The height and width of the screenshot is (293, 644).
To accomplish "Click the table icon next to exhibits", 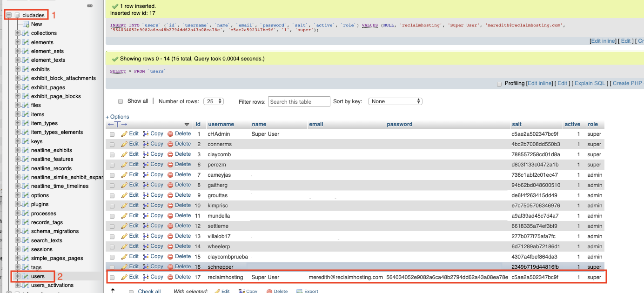I will pyautogui.click(x=26, y=69).
